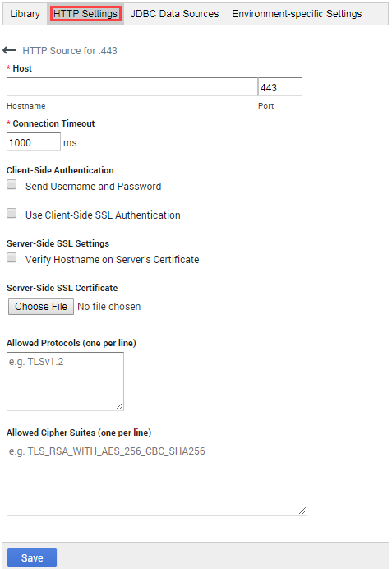Screen dimensions: 392x569
Task: Toggle Verify Hostname on Server's Certificate
Action: [x=12, y=257]
